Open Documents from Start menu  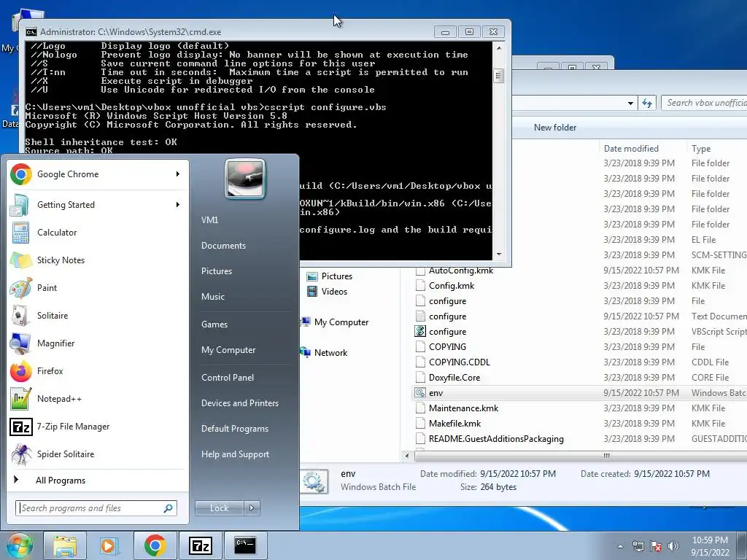pos(223,246)
